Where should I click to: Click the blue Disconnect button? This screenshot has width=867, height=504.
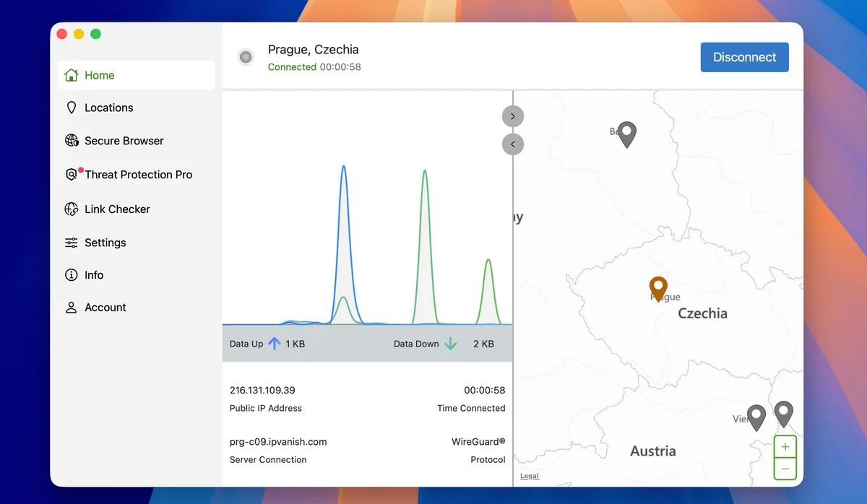tap(744, 57)
